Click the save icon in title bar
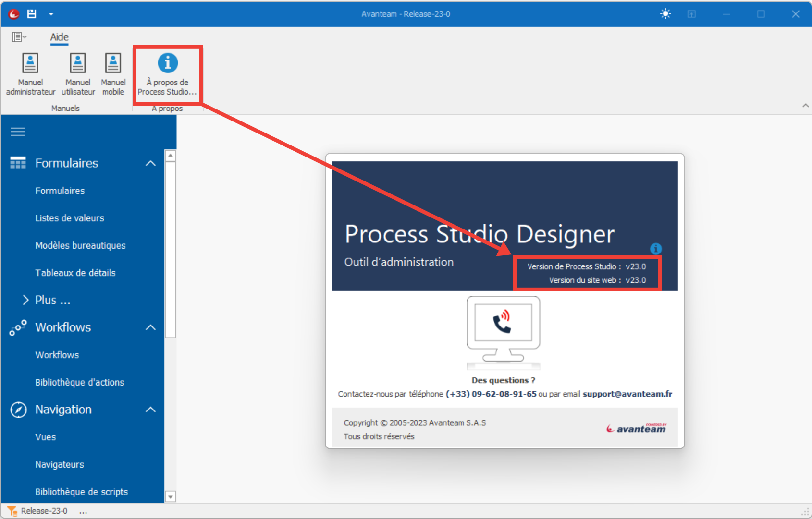Image resolution: width=812 pixels, height=519 pixels. click(32, 14)
